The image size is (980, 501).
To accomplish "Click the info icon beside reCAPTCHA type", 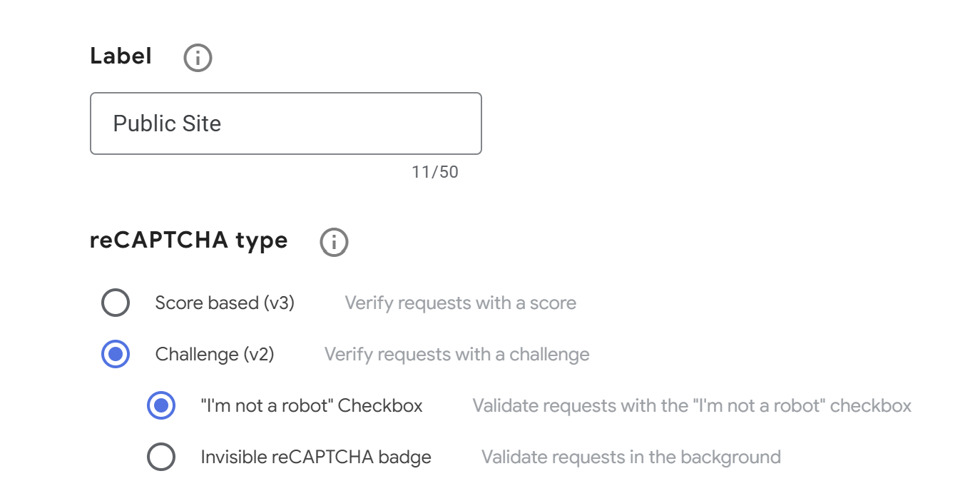I will point(334,243).
